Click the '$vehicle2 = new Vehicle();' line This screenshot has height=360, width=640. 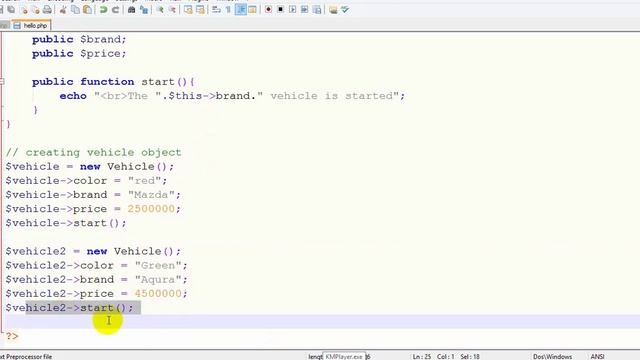93,251
